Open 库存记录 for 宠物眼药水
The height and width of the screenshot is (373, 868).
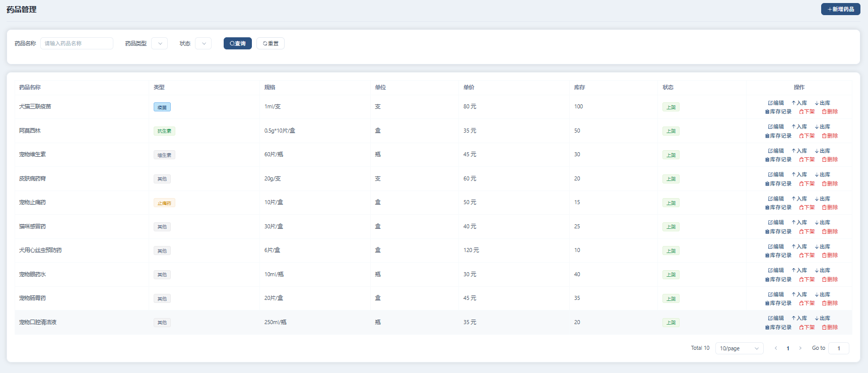coord(778,280)
